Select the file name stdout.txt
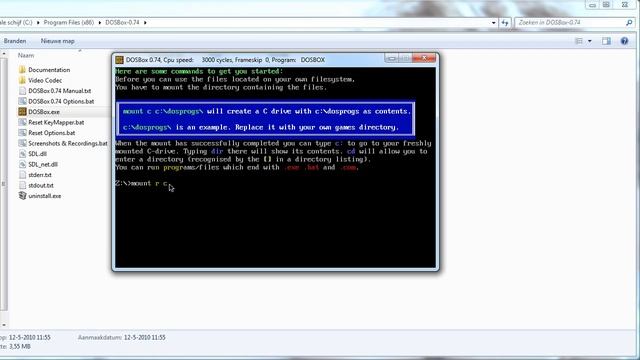 pos(41,185)
